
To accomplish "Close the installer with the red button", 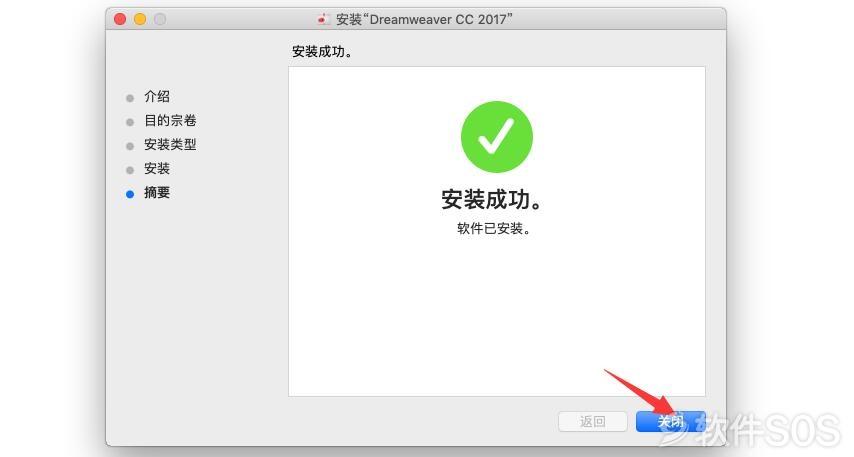I will (x=120, y=20).
